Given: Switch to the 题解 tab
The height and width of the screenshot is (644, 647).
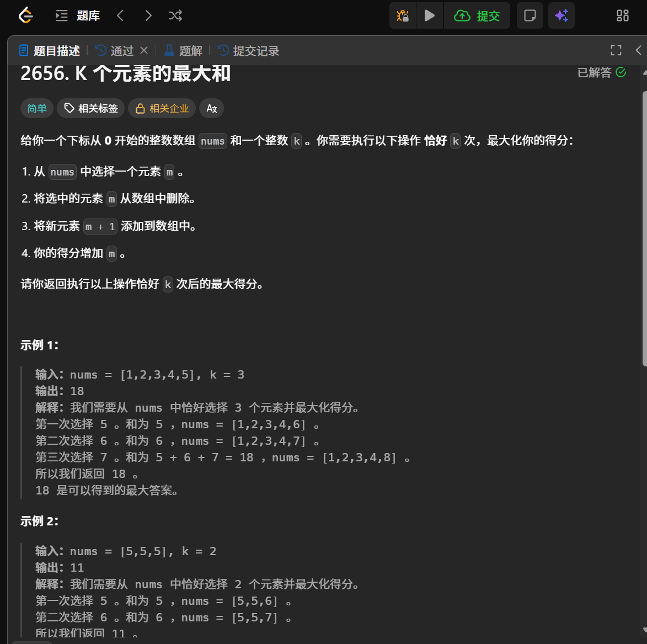Looking at the screenshot, I should [183, 51].
